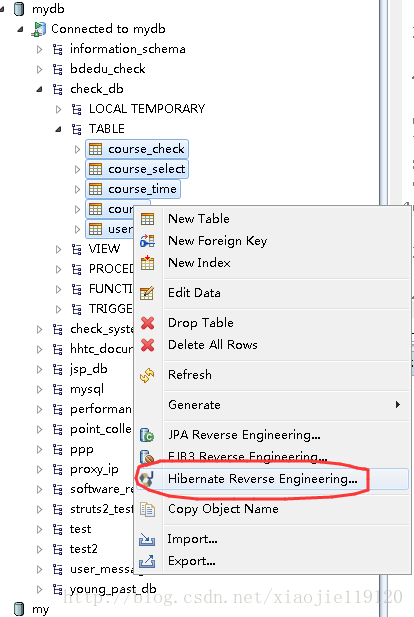Click the Hibernate Reverse Engineering icon
This screenshot has height=617, width=414.
pos(146,479)
